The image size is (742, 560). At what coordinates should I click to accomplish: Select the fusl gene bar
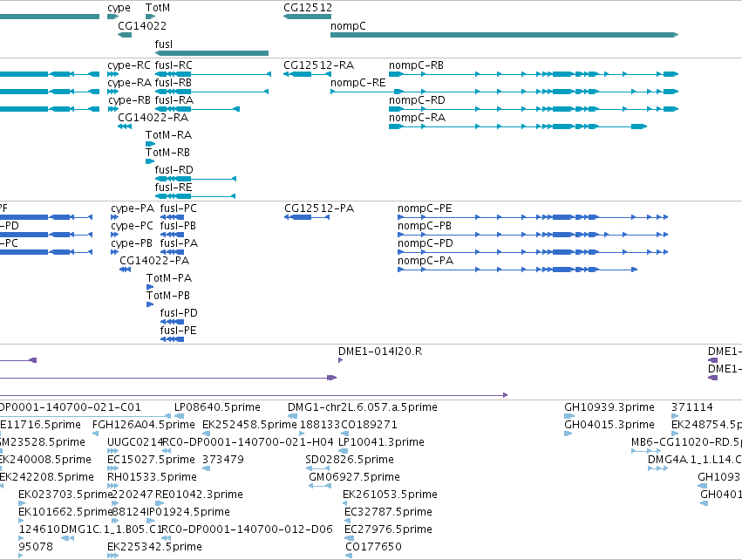(212, 53)
